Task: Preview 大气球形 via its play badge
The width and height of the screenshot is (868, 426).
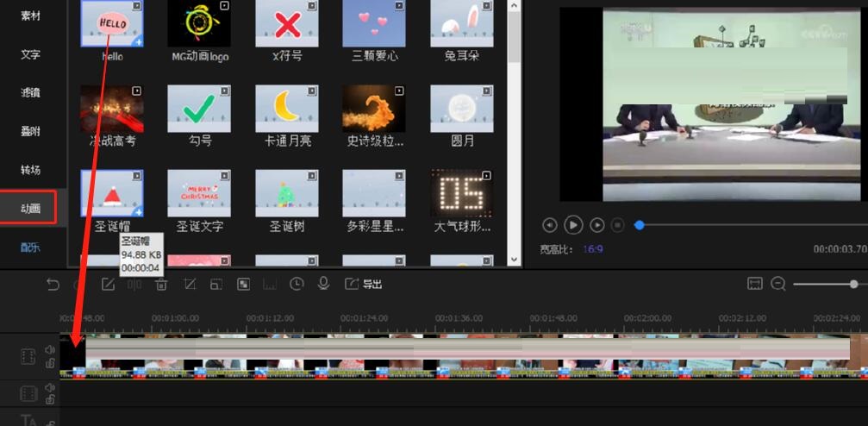Action: click(487, 176)
